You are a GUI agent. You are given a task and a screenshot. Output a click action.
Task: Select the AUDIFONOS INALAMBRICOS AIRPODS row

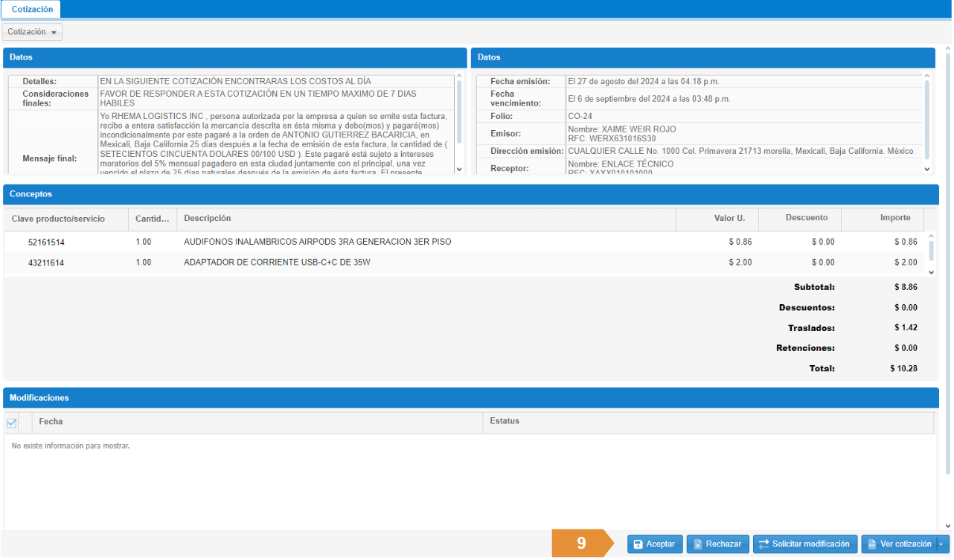pos(317,242)
